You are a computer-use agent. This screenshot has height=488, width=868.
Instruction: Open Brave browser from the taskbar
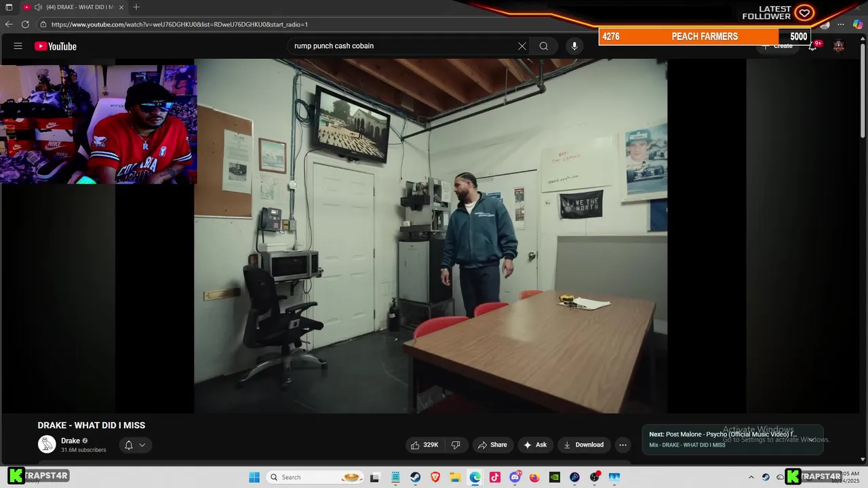pos(435,477)
